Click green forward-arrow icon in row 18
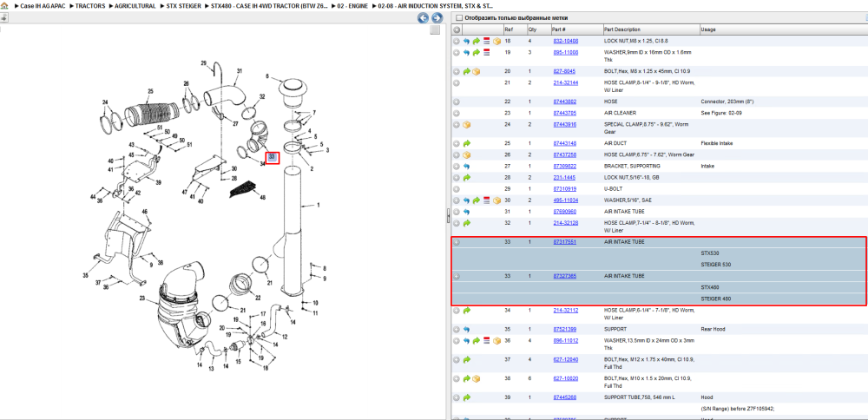Screen dimensions: 868x420 click(476, 42)
